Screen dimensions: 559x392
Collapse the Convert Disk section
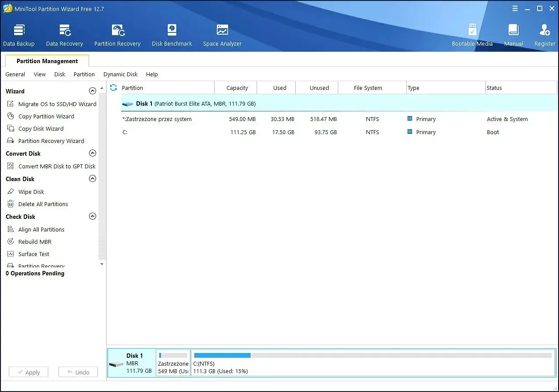tap(93, 153)
